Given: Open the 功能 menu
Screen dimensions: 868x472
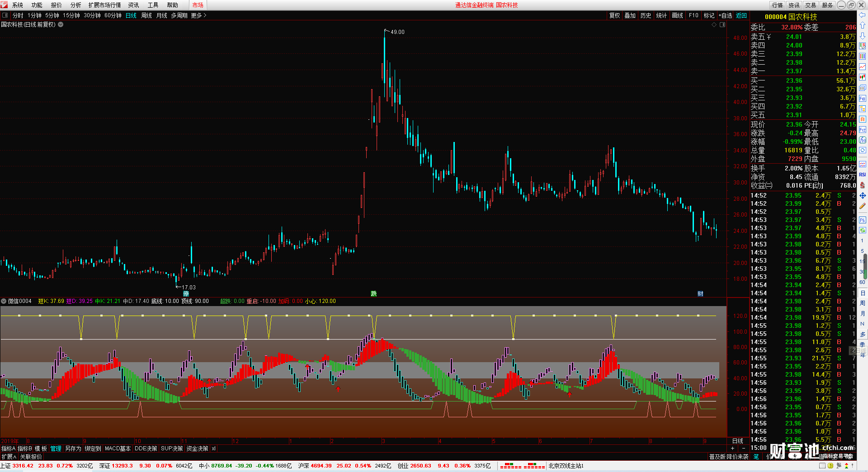Looking at the screenshot, I should click(37, 5).
